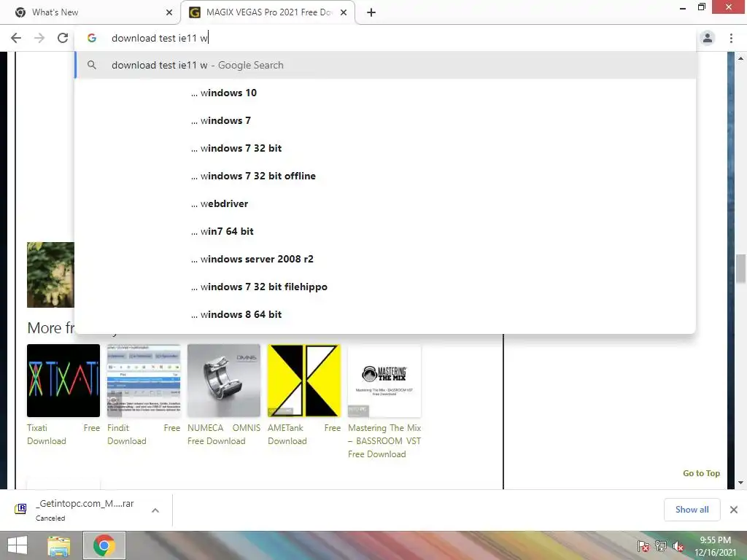This screenshot has height=560, width=747.
Task: Click the Chrome taskbar icon
Action: click(x=104, y=545)
